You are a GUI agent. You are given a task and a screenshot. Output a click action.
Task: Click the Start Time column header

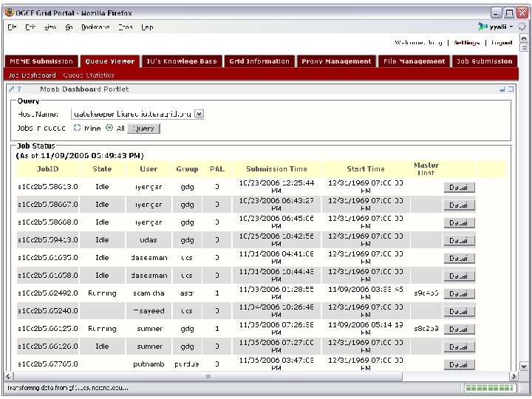[366, 169]
